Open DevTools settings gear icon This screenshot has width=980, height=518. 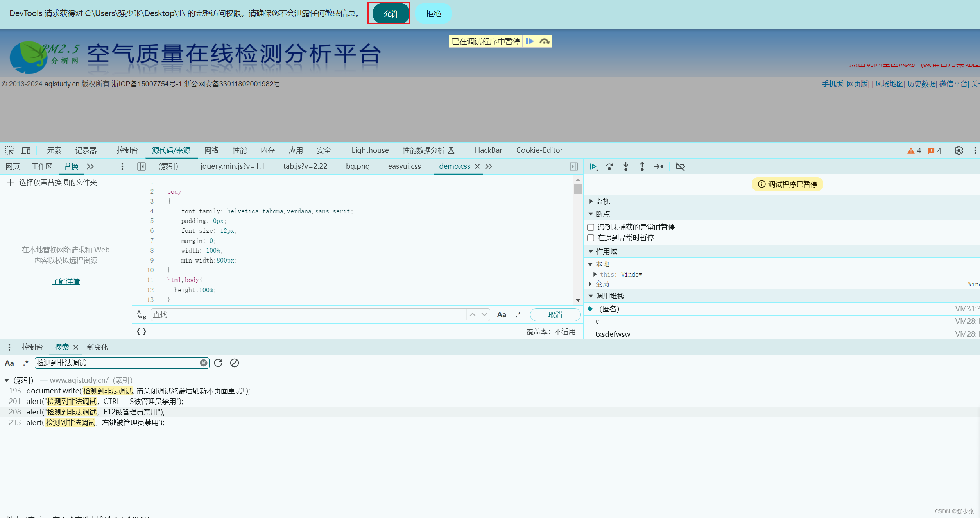pos(959,150)
